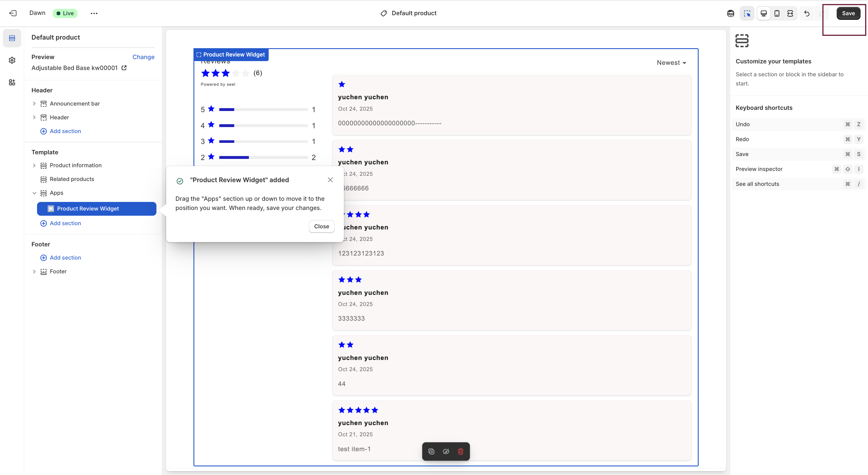
Task: Toggle the preview inspector icon
Action: 747,13
